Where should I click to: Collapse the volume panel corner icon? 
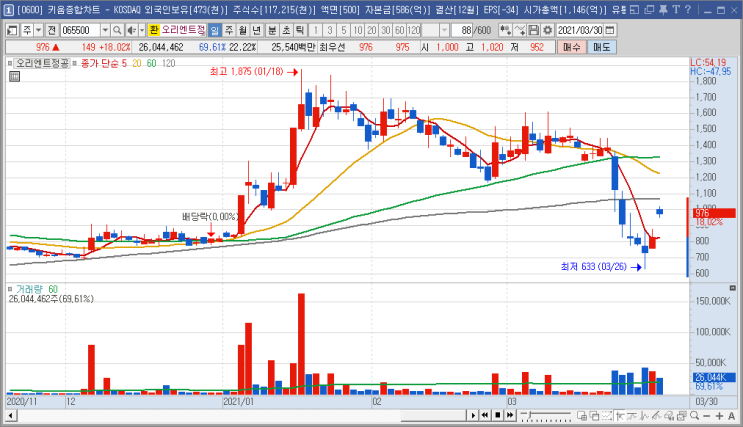pos(733,288)
